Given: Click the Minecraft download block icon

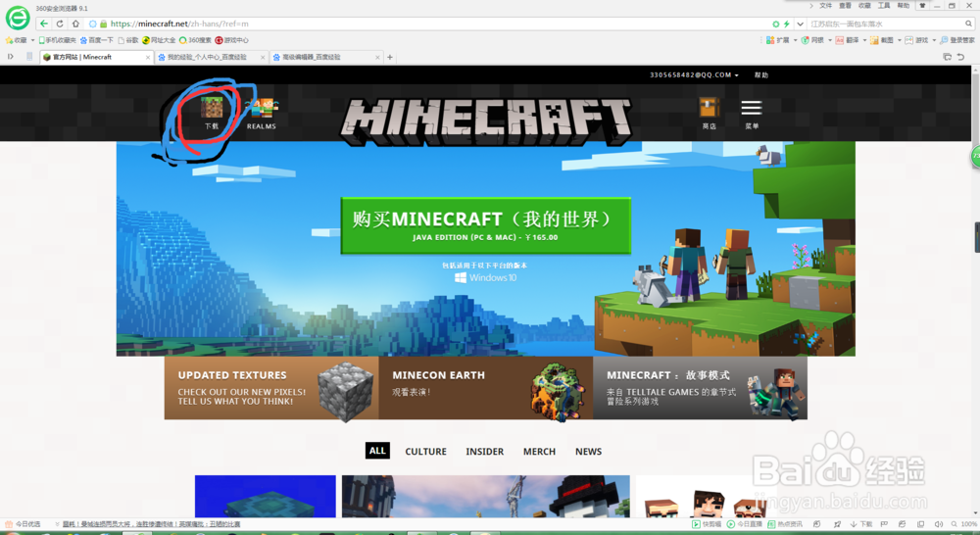Looking at the screenshot, I should click(x=212, y=108).
